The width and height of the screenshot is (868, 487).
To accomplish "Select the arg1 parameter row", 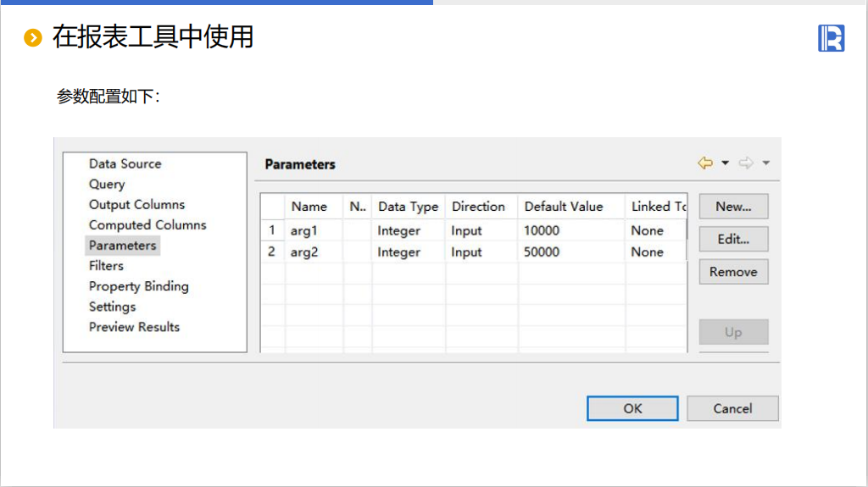I will [x=303, y=230].
